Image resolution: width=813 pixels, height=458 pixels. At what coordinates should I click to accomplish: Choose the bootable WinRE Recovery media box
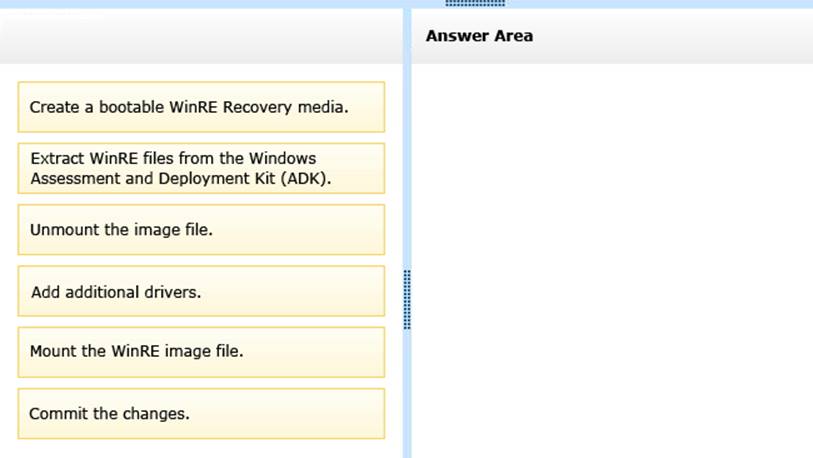point(200,107)
